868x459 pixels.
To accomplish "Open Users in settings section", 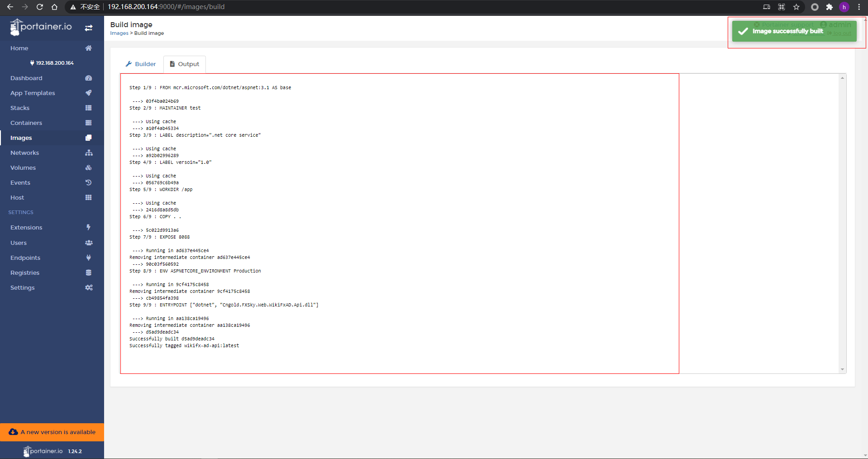I will click(x=52, y=243).
